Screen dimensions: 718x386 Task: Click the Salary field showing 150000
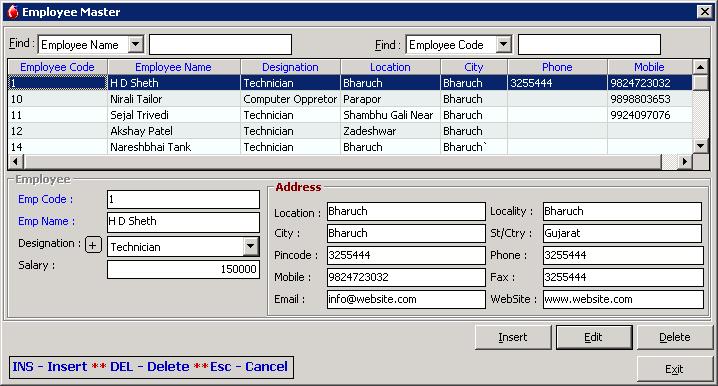[x=183, y=269]
